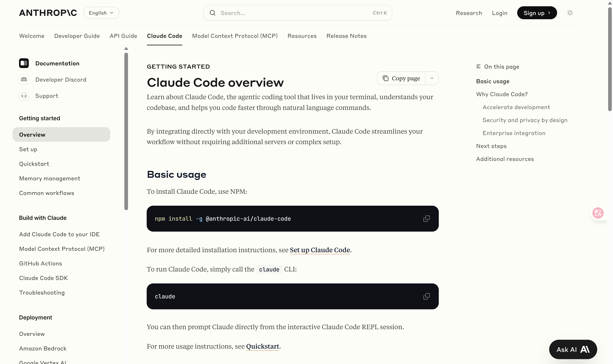Image resolution: width=613 pixels, height=364 pixels.
Task: Jump to Enterprise integration section
Action: point(514,133)
